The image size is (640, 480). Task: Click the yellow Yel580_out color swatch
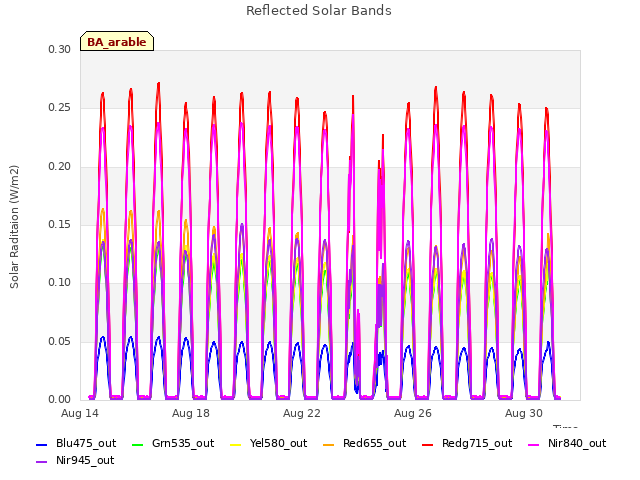236,444
